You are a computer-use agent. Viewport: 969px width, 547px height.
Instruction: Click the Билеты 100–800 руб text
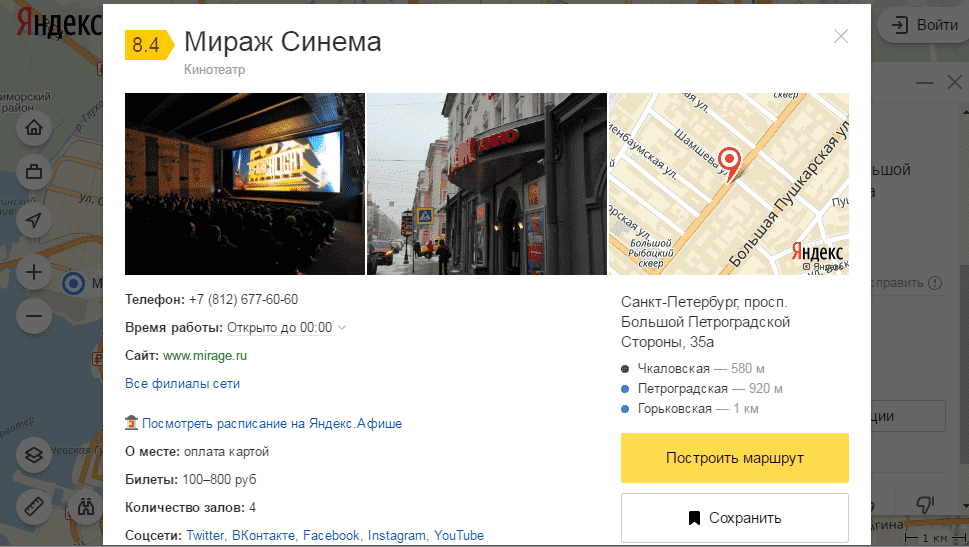click(190, 480)
